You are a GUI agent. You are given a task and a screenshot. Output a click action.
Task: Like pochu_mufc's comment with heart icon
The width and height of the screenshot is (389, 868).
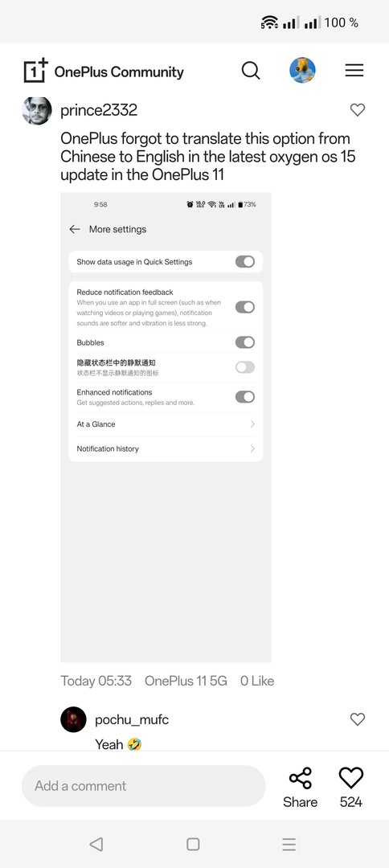[x=358, y=719]
